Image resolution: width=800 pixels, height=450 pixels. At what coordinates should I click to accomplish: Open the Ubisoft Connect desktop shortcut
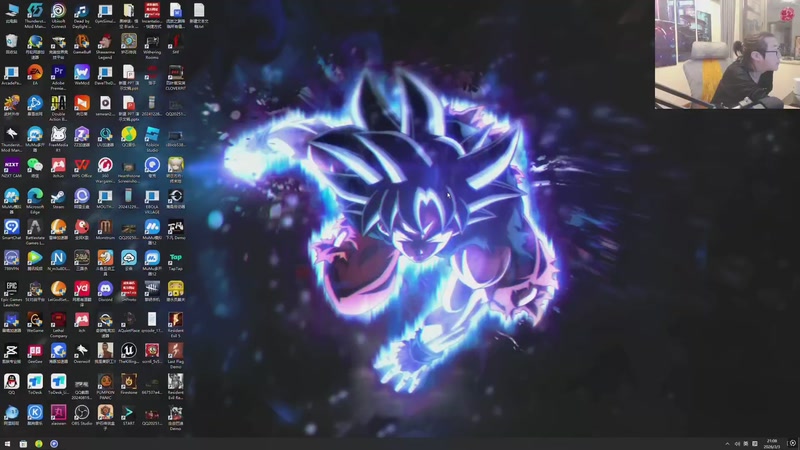coord(58,15)
